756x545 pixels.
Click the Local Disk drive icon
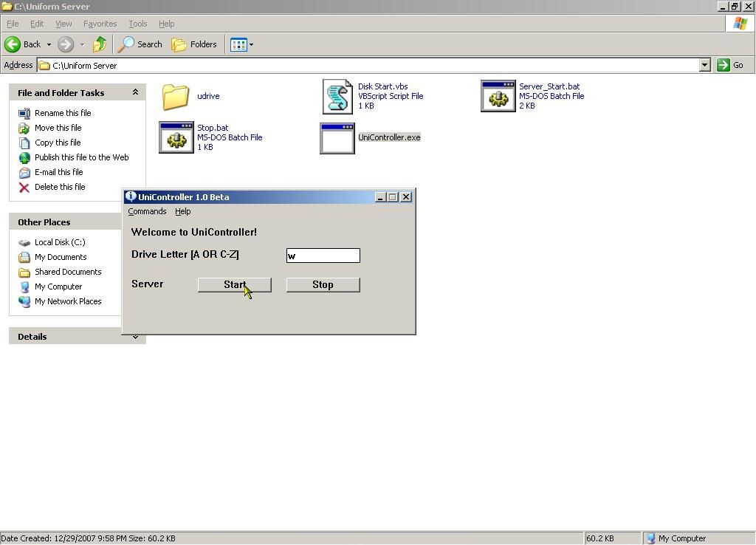(24, 243)
